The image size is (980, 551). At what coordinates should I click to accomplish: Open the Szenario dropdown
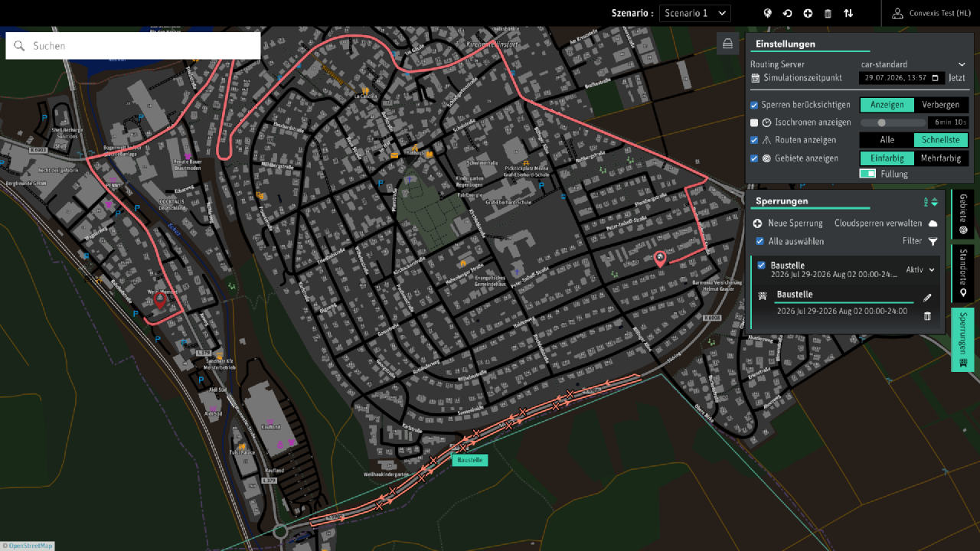(694, 13)
